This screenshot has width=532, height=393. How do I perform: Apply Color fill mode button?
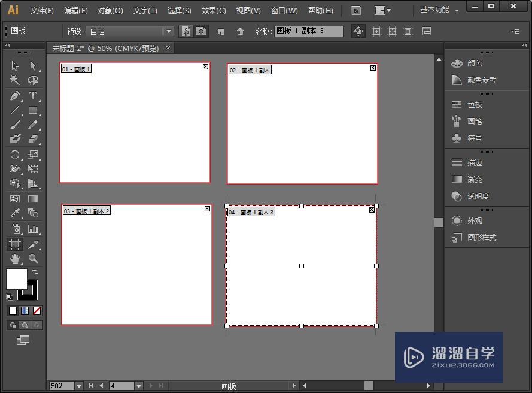13,310
